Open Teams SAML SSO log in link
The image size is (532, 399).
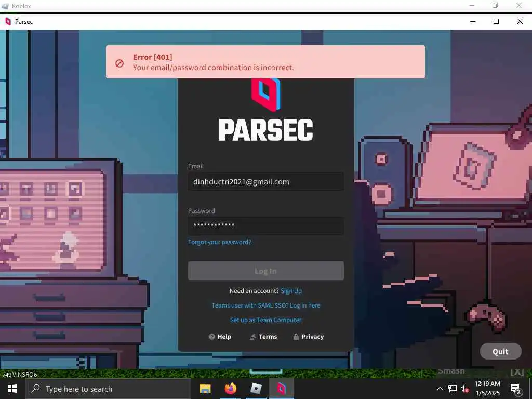(x=265, y=305)
